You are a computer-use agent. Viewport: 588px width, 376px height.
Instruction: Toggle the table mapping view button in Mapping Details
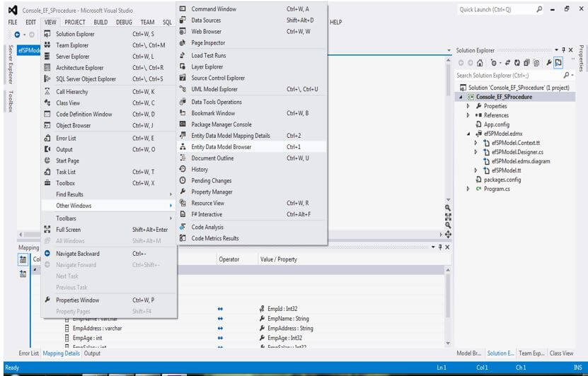point(23,259)
